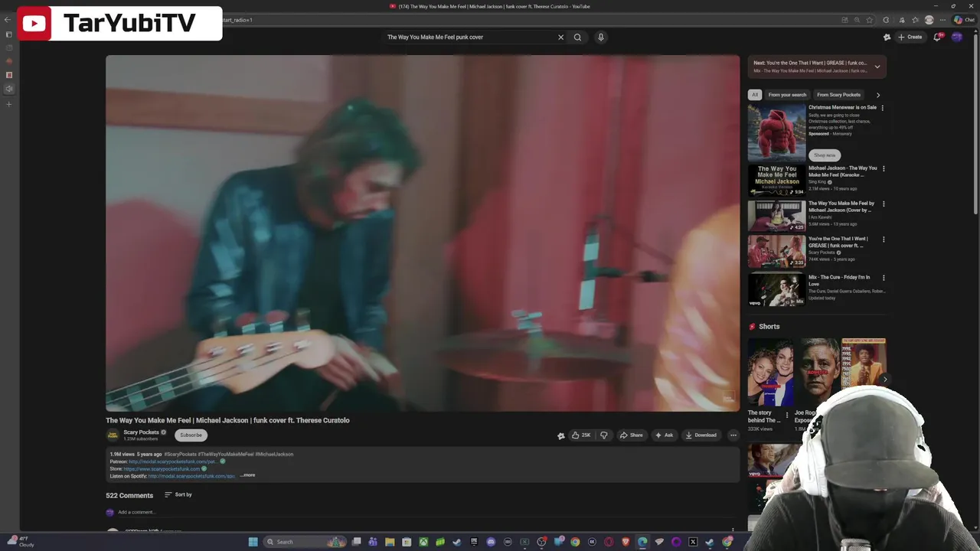The height and width of the screenshot is (551, 980).
Task: Dislike the video with thumbs down
Action: pos(603,435)
